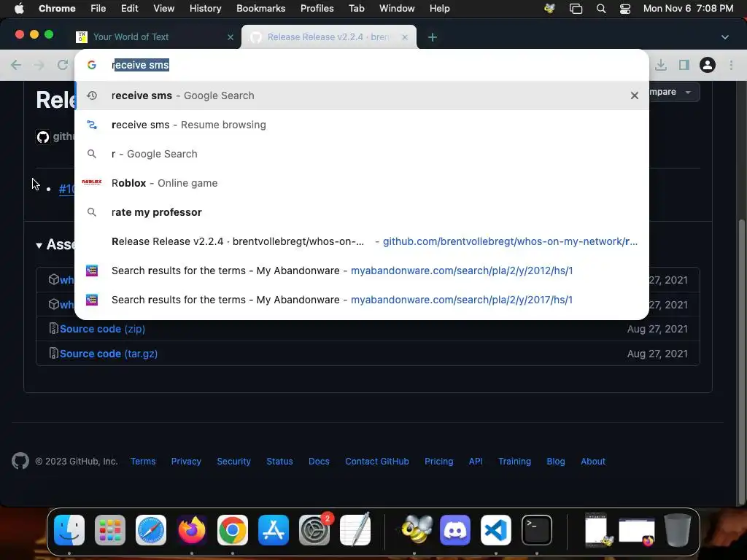Open TextEdit from the Dock
The width and height of the screenshot is (747, 560).
[355, 530]
